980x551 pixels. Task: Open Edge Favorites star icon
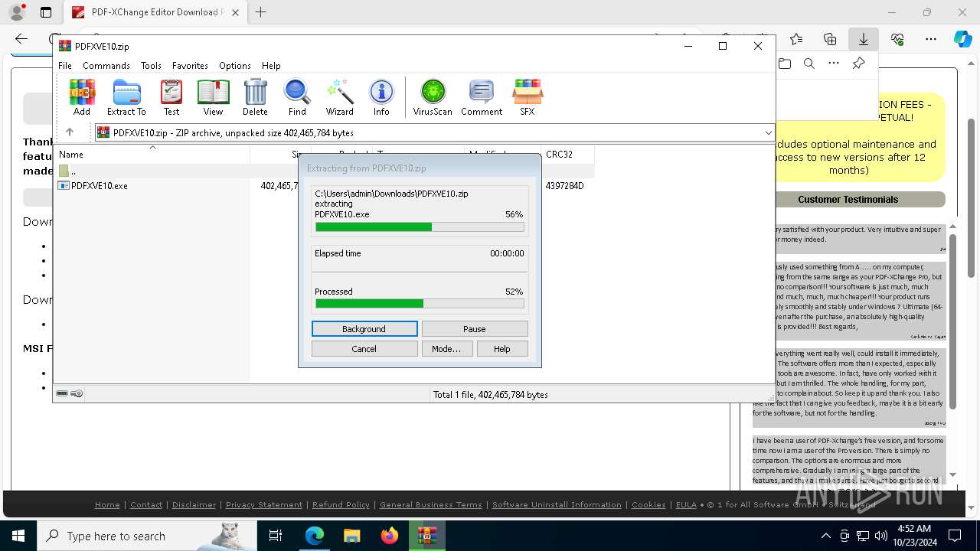click(x=796, y=39)
